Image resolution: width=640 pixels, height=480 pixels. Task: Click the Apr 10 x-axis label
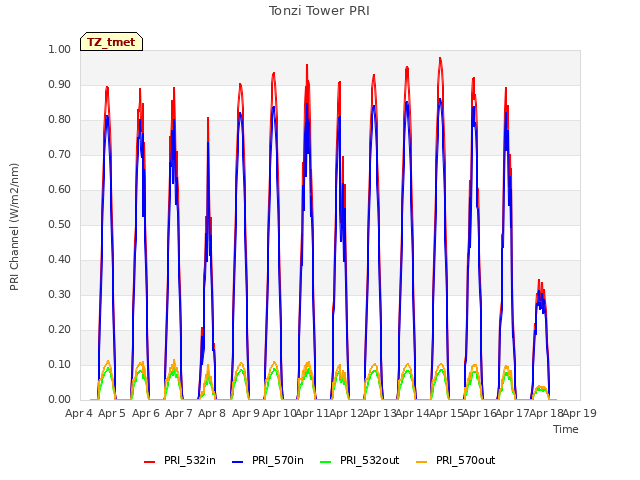pyautogui.click(x=279, y=413)
